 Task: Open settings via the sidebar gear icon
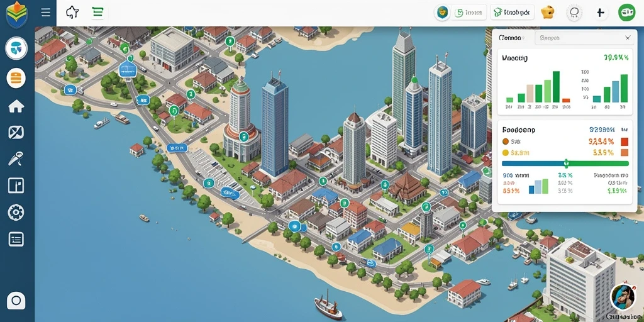pyautogui.click(x=16, y=213)
